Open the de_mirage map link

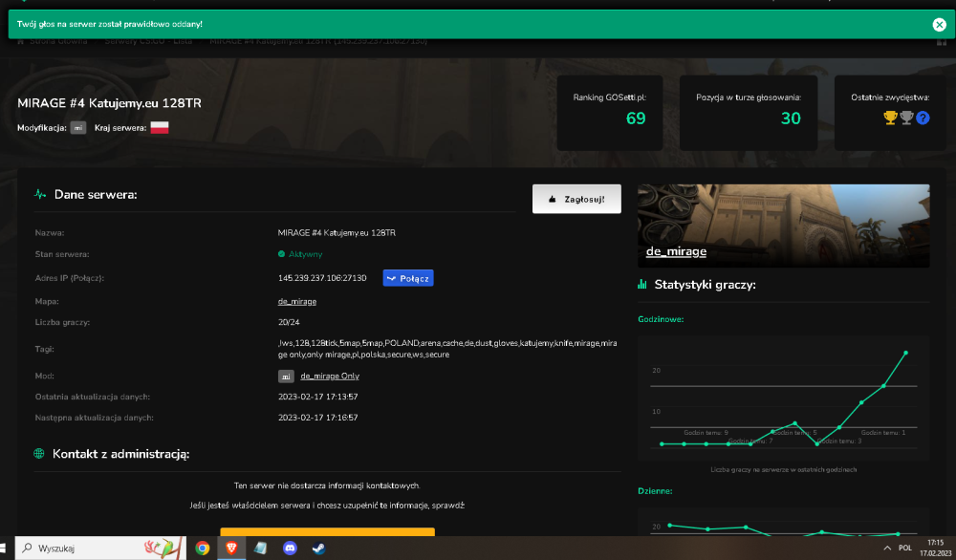pyautogui.click(x=297, y=302)
